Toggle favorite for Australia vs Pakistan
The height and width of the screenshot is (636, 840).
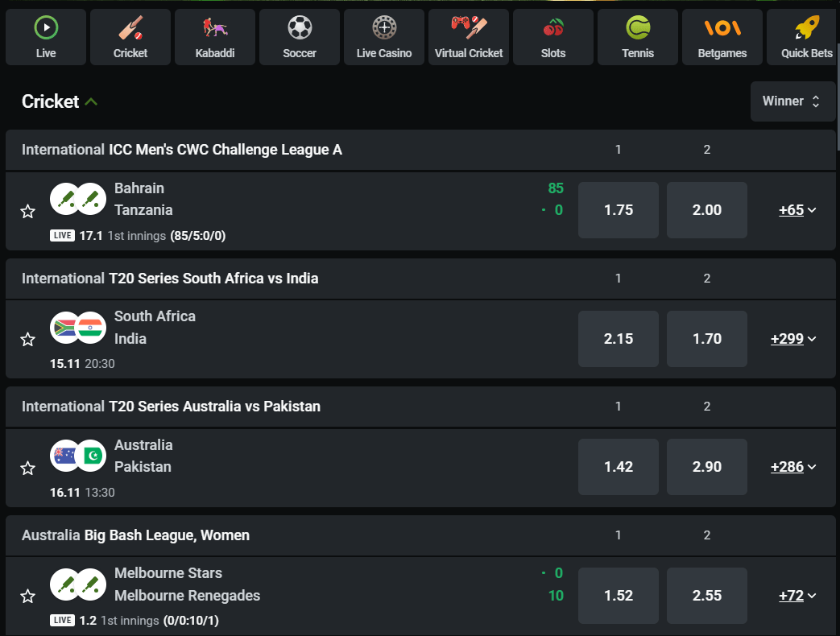(x=28, y=468)
